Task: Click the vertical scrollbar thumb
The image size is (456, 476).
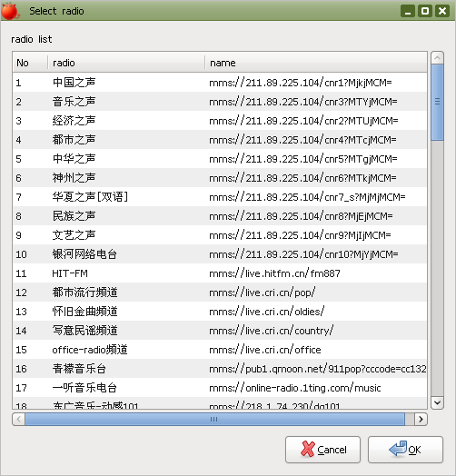Action: coord(437,102)
